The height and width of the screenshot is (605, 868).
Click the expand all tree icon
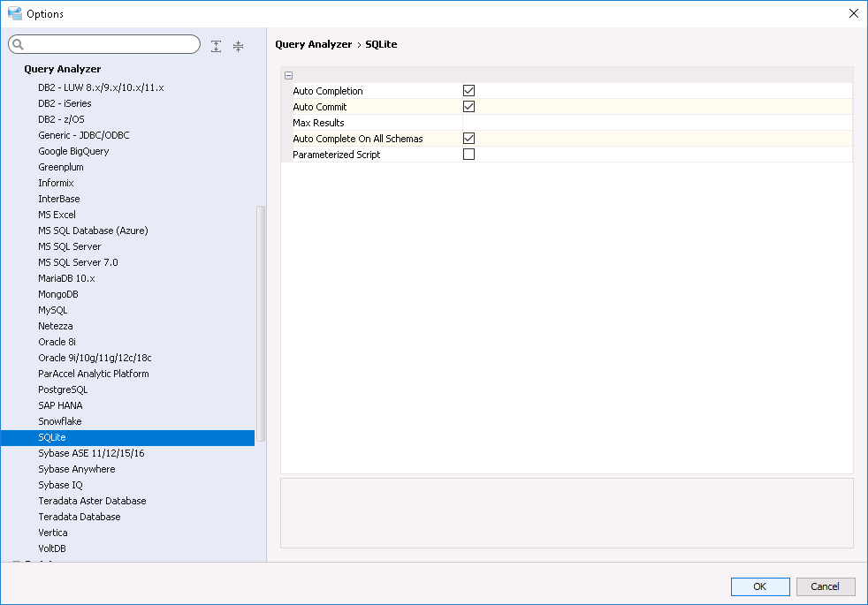click(217, 46)
